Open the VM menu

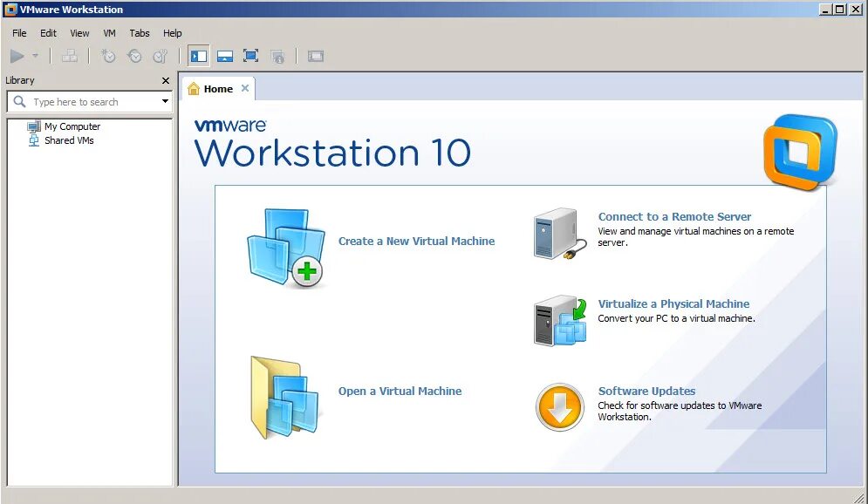pos(110,33)
